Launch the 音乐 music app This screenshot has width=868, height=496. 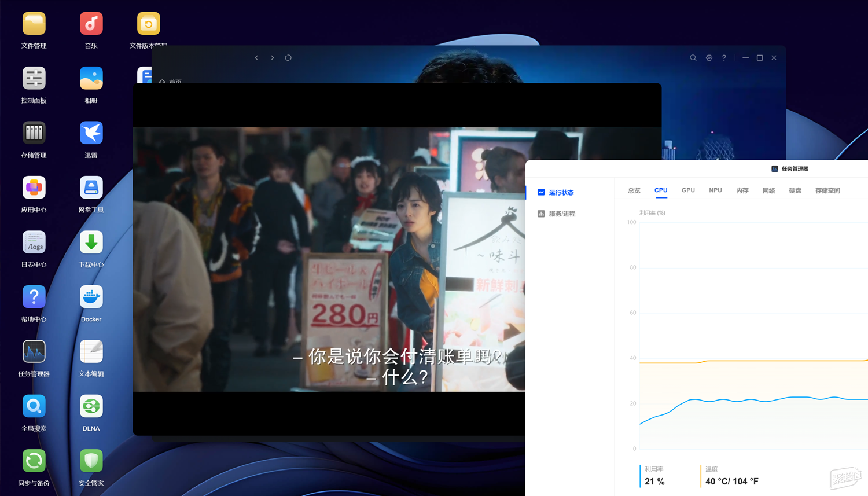[x=91, y=24]
